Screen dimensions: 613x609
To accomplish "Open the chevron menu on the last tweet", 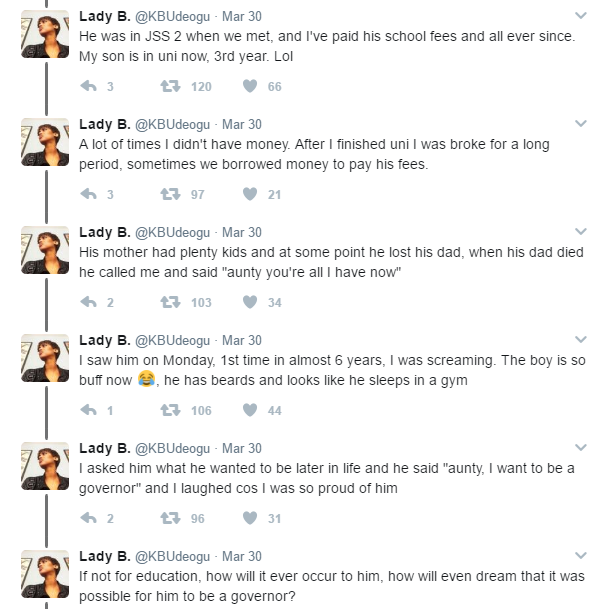I will click(x=581, y=555).
